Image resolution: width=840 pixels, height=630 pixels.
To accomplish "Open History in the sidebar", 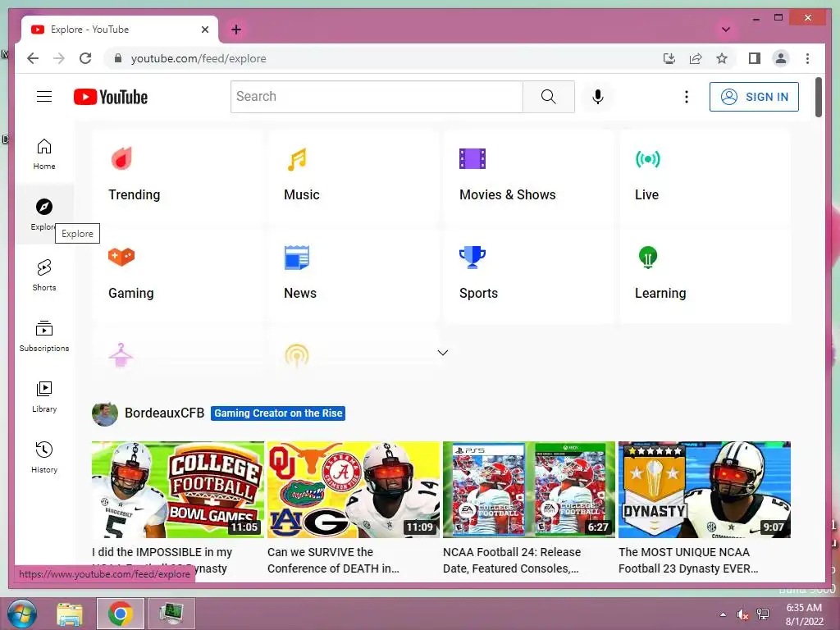I will point(44,458).
